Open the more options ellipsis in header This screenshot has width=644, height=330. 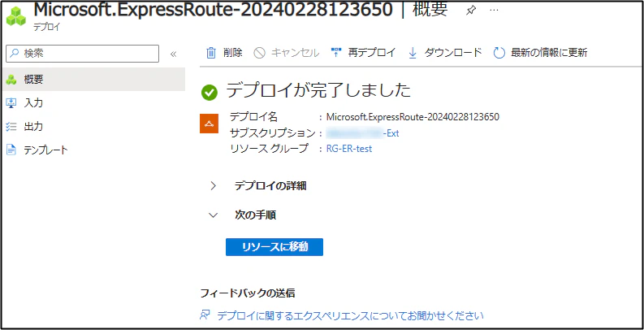coord(495,11)
